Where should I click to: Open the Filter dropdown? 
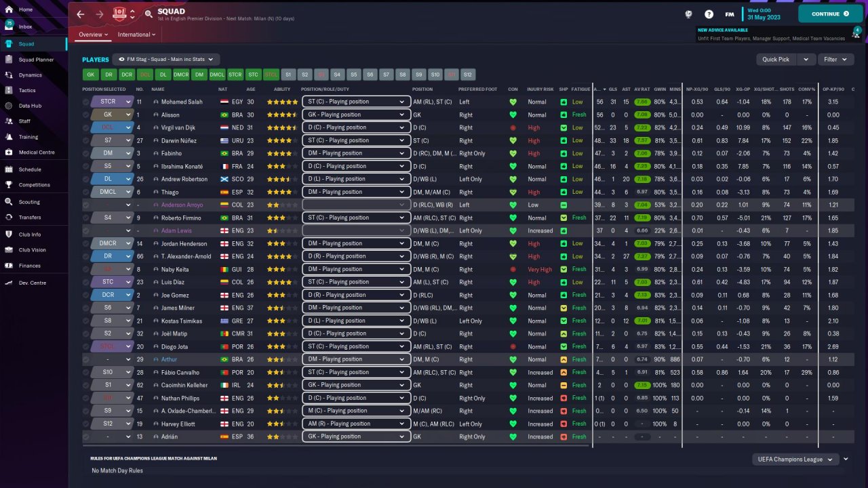point(835,60)
